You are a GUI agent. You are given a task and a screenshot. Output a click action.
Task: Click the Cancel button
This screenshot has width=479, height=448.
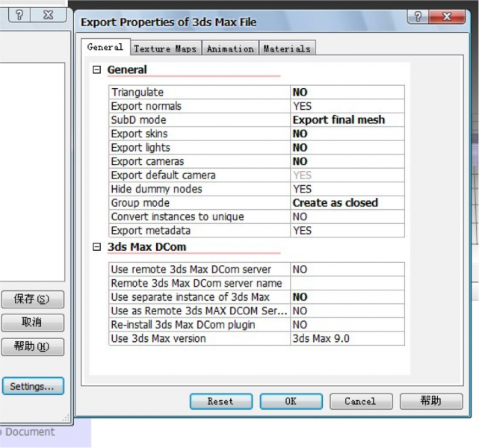click(x=361, y=401)
